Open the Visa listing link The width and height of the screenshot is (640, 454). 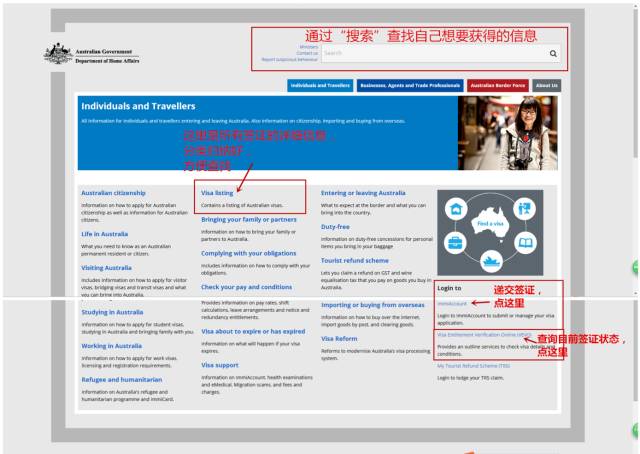pyautogui.click(x=217, y=193)
